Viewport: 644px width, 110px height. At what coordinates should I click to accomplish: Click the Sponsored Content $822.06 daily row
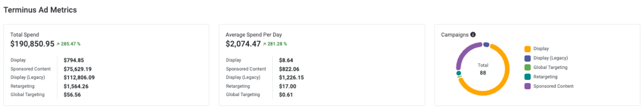click(263, 69)
